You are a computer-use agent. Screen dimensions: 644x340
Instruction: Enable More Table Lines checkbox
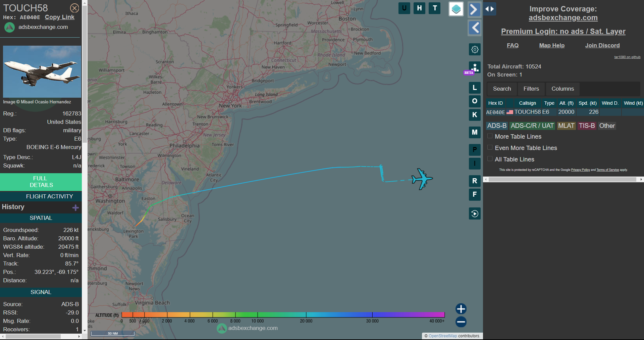click(x=490, y=136)
